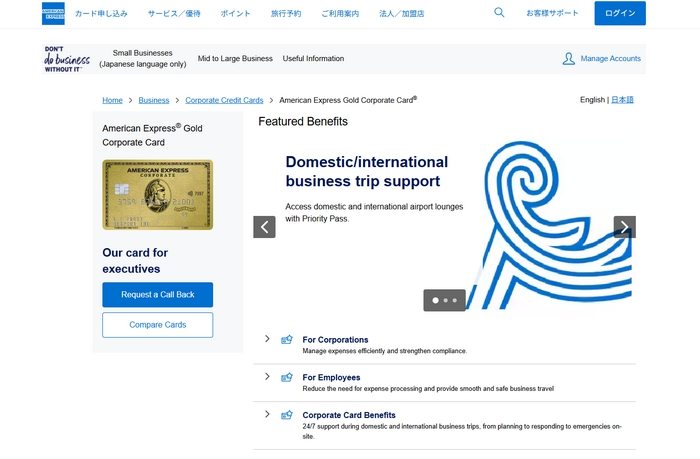Go to previous carousel slide arrow

pyautogui.click(x=264, y=227)
